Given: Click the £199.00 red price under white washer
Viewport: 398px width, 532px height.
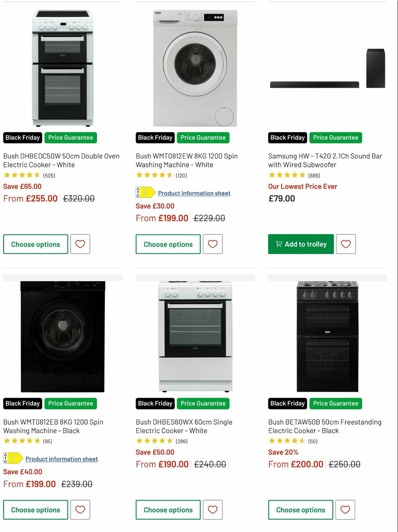Looking at the screenshot, I should click(172, 218).
